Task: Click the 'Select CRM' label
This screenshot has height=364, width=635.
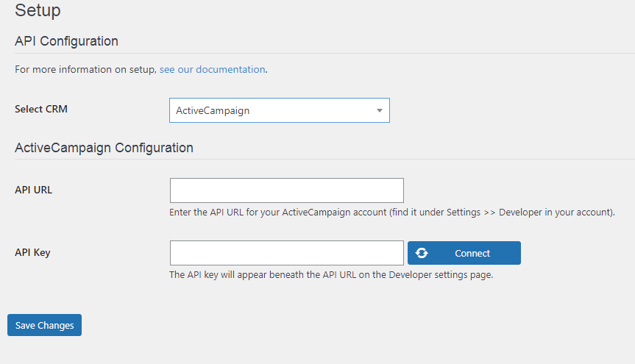Action: (41, 109)
